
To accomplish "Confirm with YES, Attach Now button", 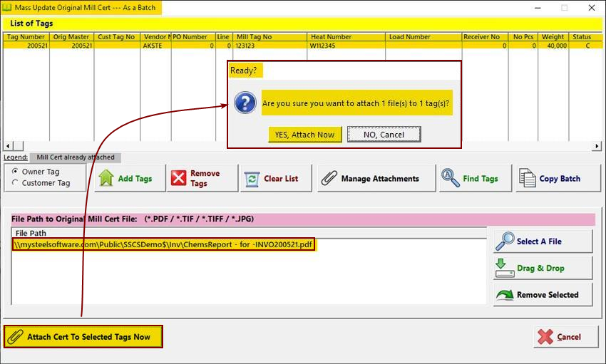I will pos(305,135).
